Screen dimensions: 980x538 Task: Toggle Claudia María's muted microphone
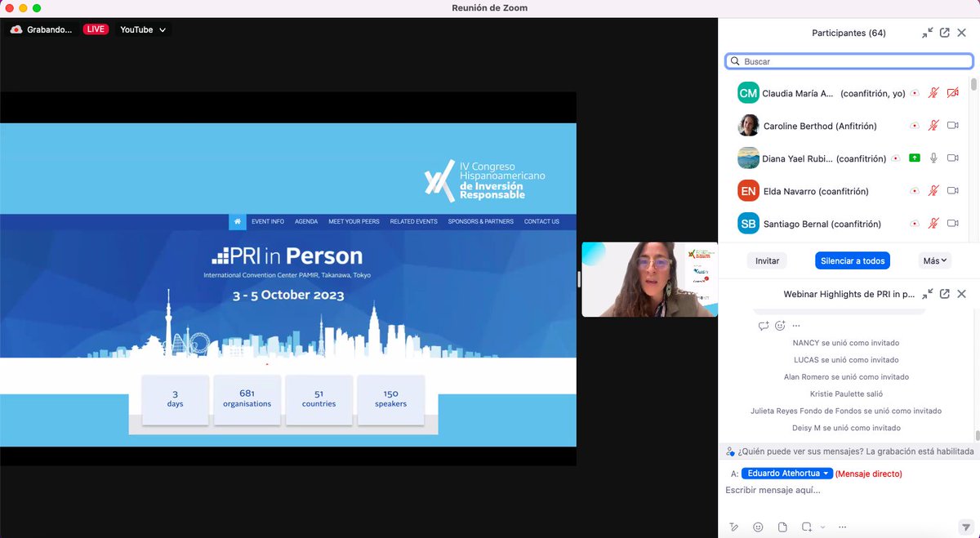(x=933, y=93)
